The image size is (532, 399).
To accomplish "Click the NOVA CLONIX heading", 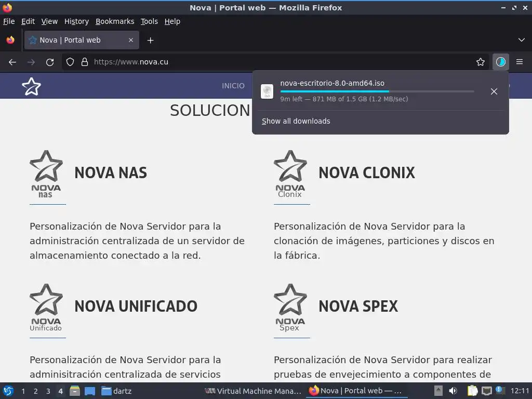I will 366,172.
